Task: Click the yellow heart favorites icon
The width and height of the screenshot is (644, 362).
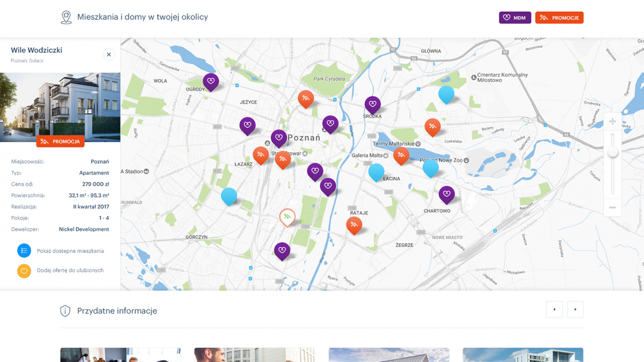Action: 24,271
